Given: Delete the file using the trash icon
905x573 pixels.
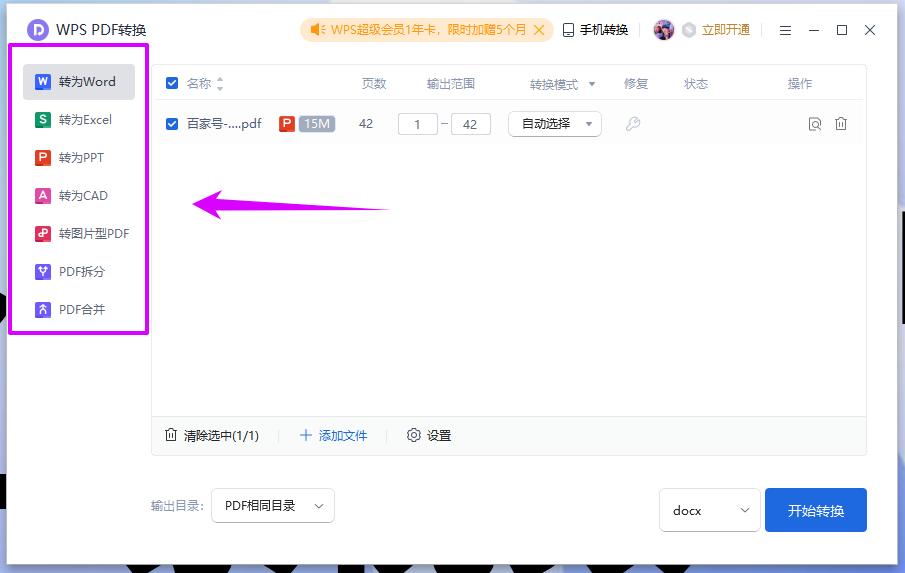Looking at the screenshot, I should click(x=841, y=124).
